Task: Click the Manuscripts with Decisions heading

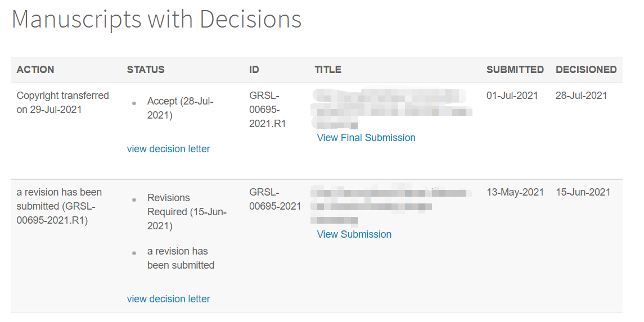Action: (156, 20)
